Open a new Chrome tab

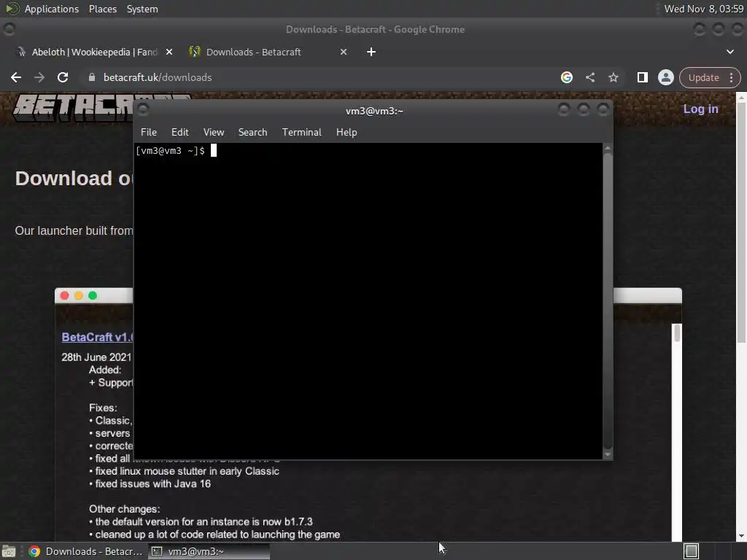click(371, 52)
